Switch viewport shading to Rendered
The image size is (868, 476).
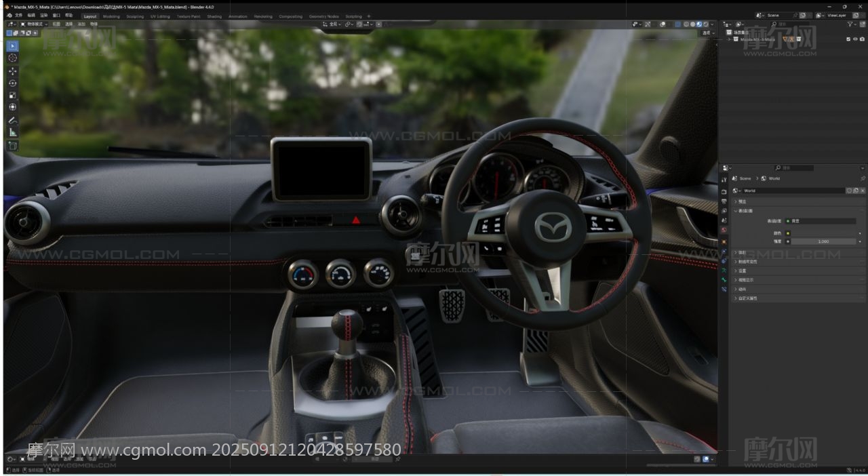point(706,24)
